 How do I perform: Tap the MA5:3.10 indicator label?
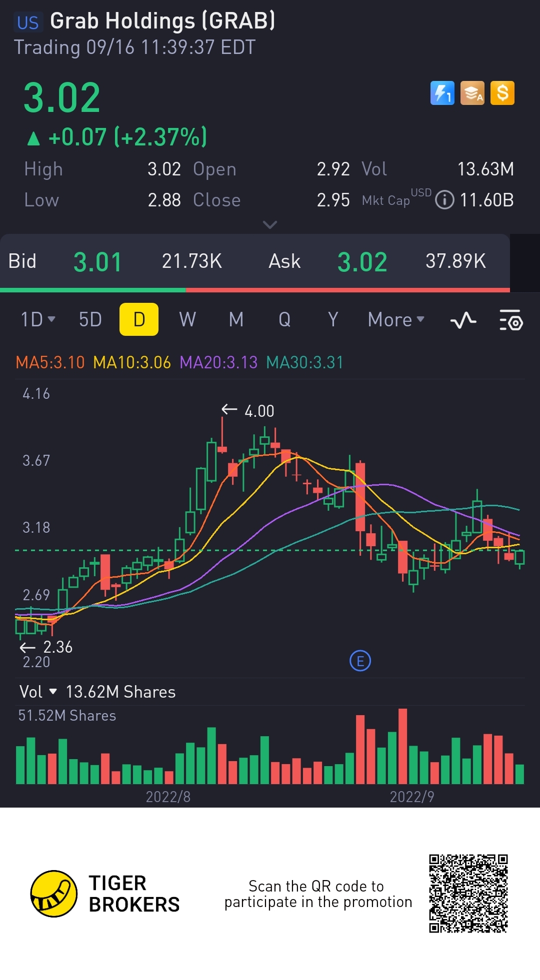[x=50, y=362]
